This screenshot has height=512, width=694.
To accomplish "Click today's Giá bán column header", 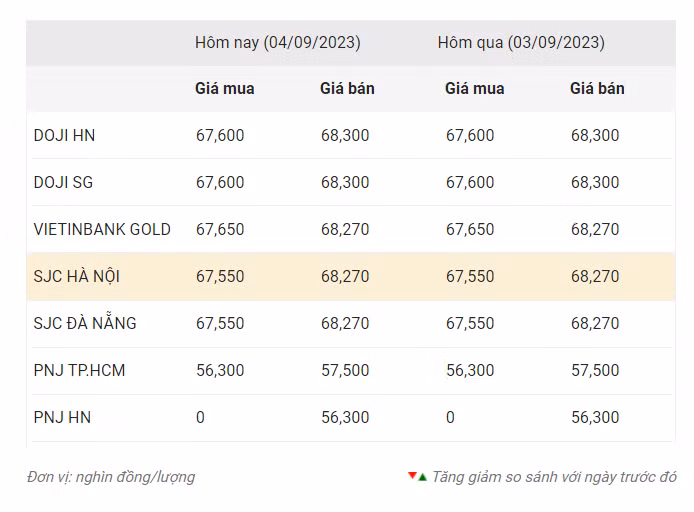I will coord(347,88).
